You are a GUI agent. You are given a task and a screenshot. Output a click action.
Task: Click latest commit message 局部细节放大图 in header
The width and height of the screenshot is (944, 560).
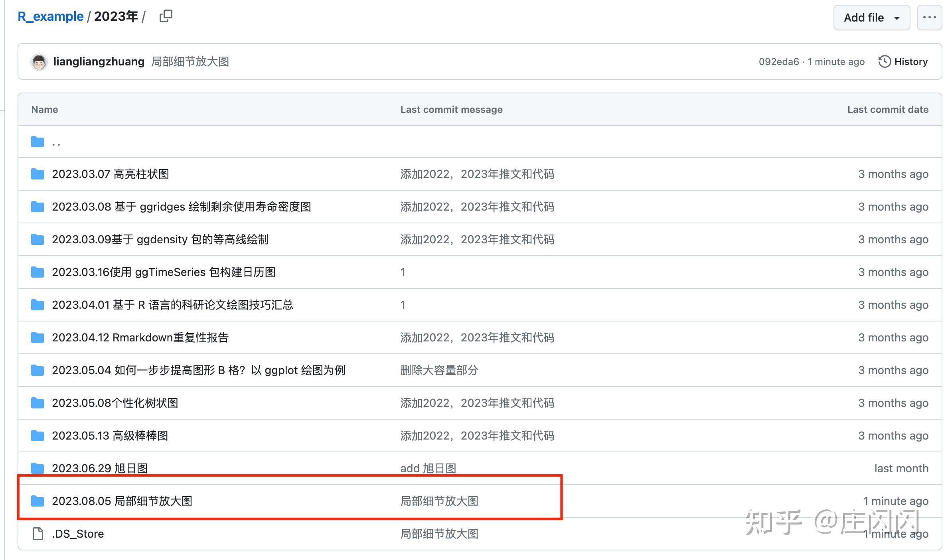(190, 61)
